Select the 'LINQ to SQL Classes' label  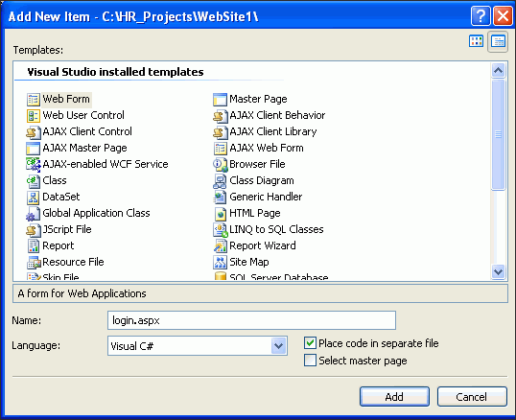[276, 229]
